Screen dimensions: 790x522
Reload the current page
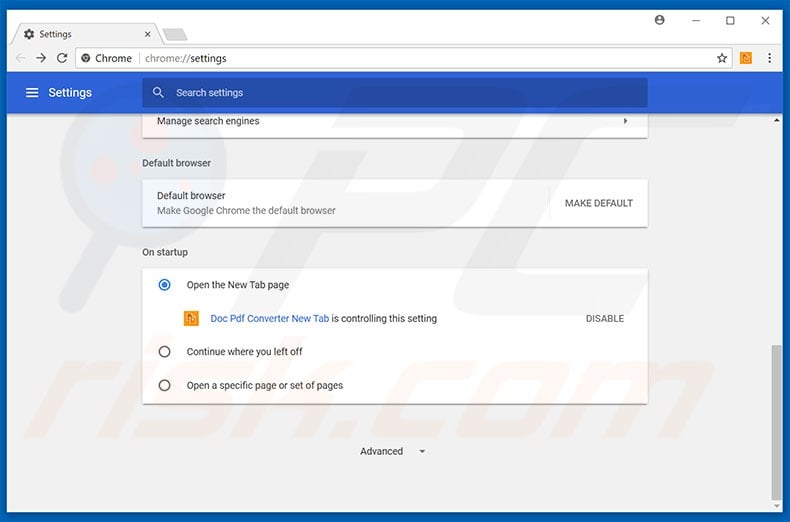(62, 58)
